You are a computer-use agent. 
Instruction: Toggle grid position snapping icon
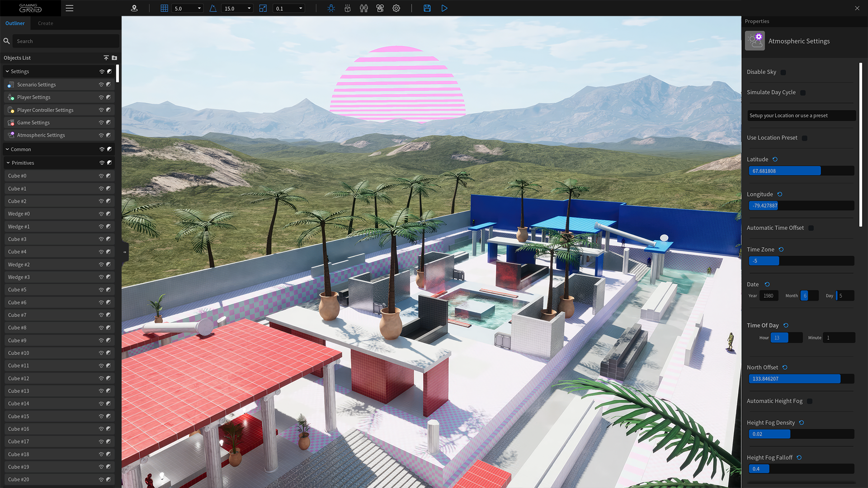coord(164,8)
